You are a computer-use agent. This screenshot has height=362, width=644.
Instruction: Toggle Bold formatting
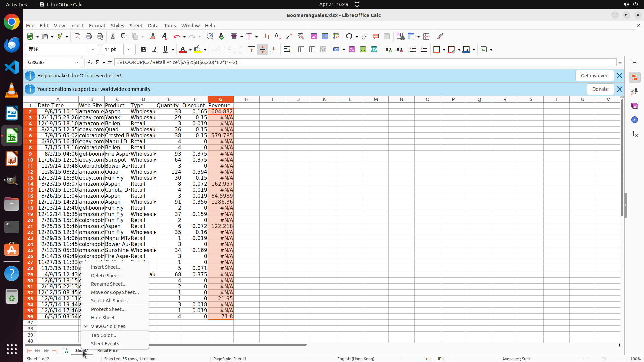144,50
